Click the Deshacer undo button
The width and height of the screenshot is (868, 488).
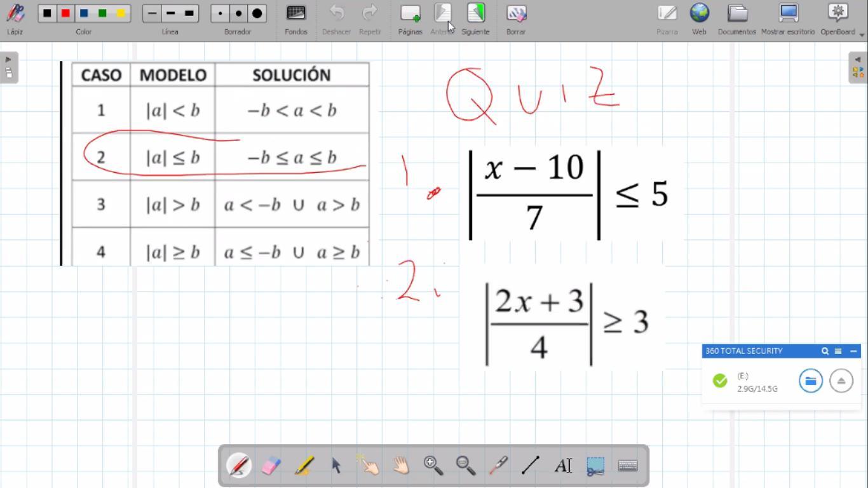click(336, 19)
